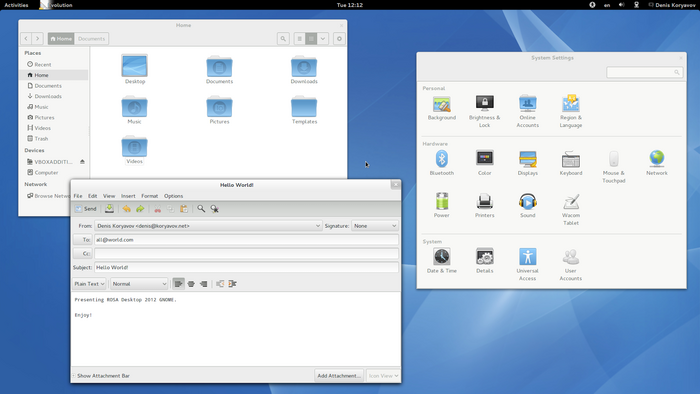Open Background in System Settings
Viewport: 700px width, 394px height.
(442, 108)
